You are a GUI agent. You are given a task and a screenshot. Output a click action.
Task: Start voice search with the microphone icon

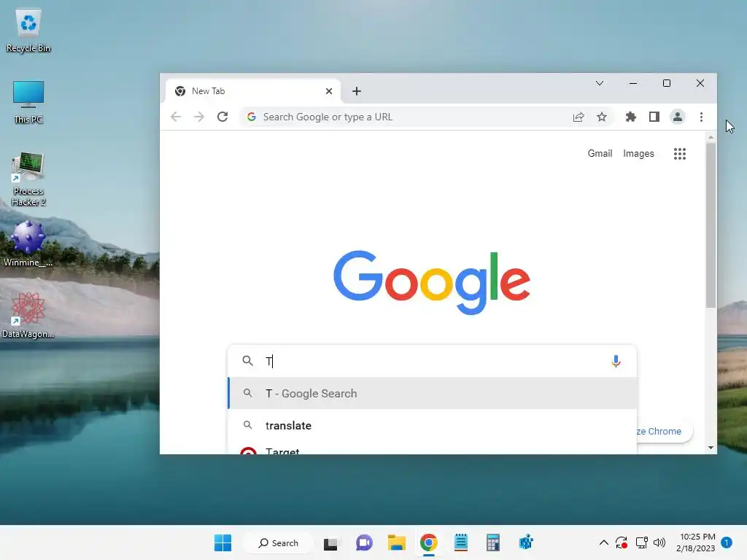616,361
